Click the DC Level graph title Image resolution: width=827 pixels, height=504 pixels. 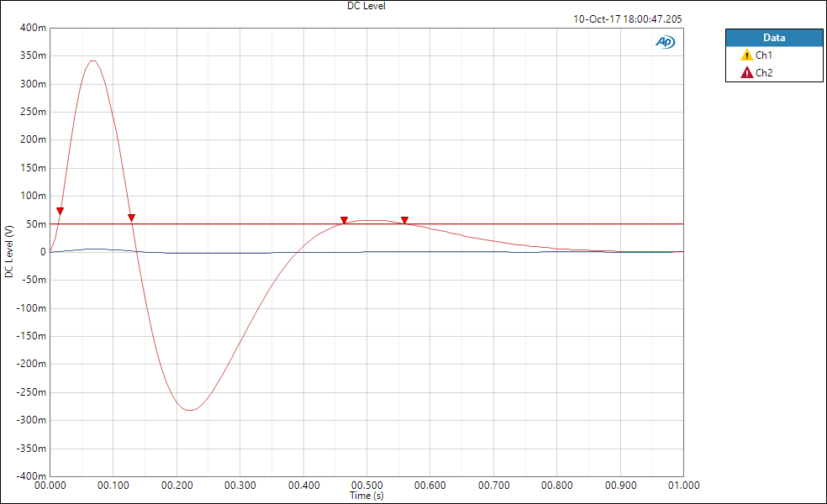(x=366, y=6)
